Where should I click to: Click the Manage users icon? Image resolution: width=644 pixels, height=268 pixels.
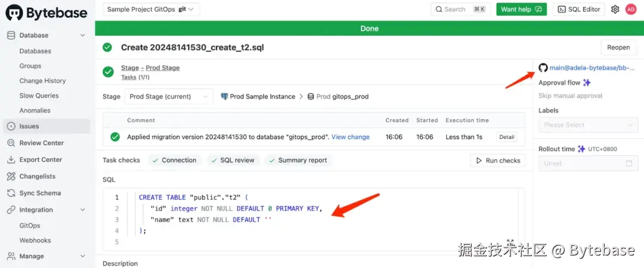[11, 256]
